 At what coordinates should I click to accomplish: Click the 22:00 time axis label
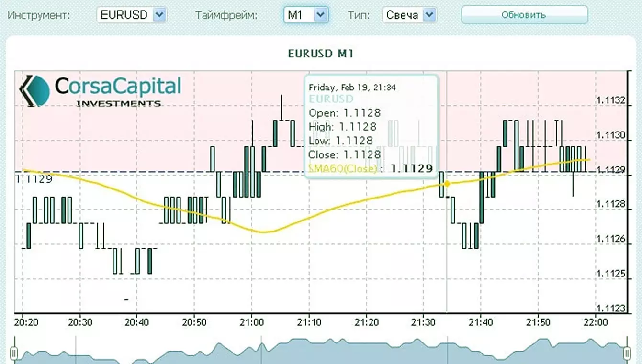pyautogui.click(x=595, y=322)
